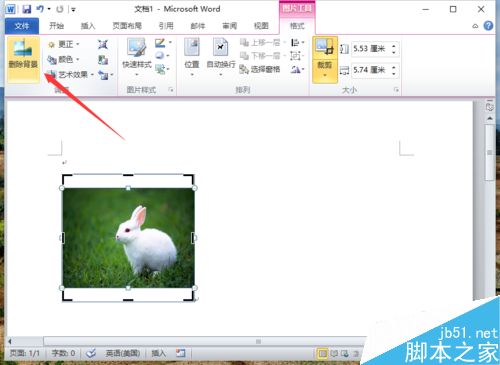Screen dimensions: 500x365
Task: Switch to the References (引用) tab
Action: (x=166, y=26)
